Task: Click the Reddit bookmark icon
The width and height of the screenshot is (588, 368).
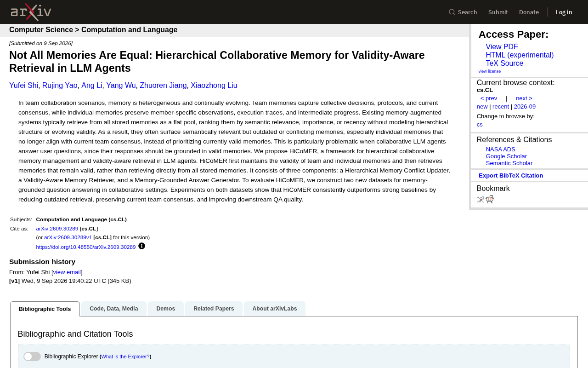Action: click(x=490, y=199)
